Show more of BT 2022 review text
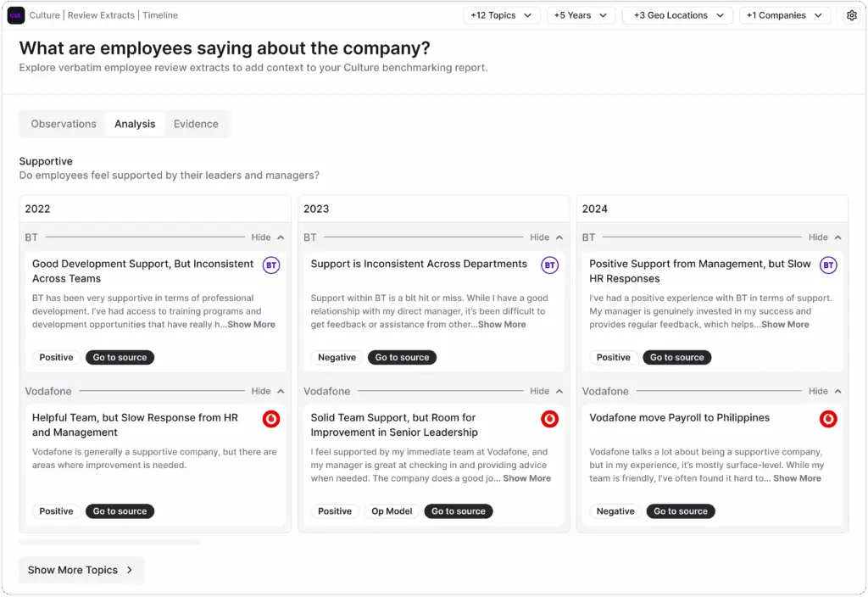 251,325
